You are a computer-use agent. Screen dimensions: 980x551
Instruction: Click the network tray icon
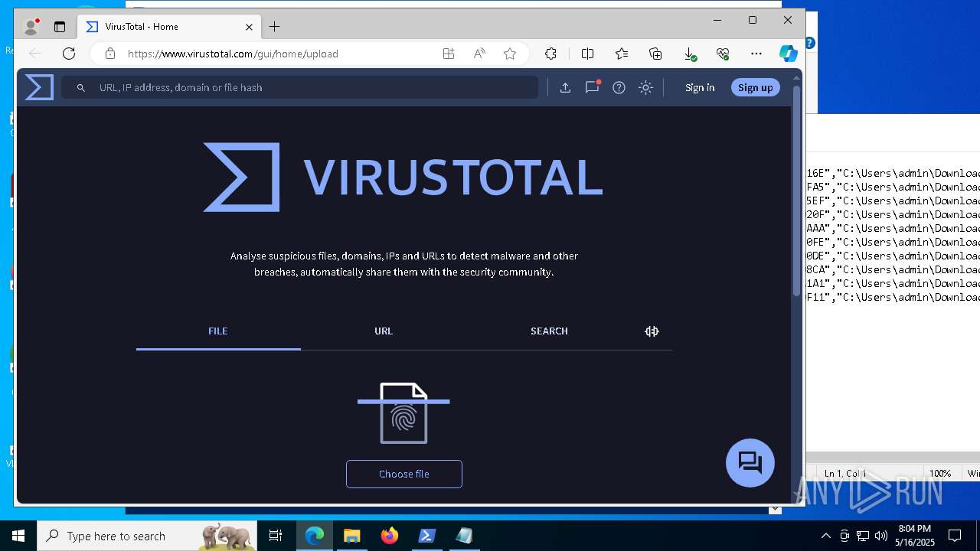863,536
